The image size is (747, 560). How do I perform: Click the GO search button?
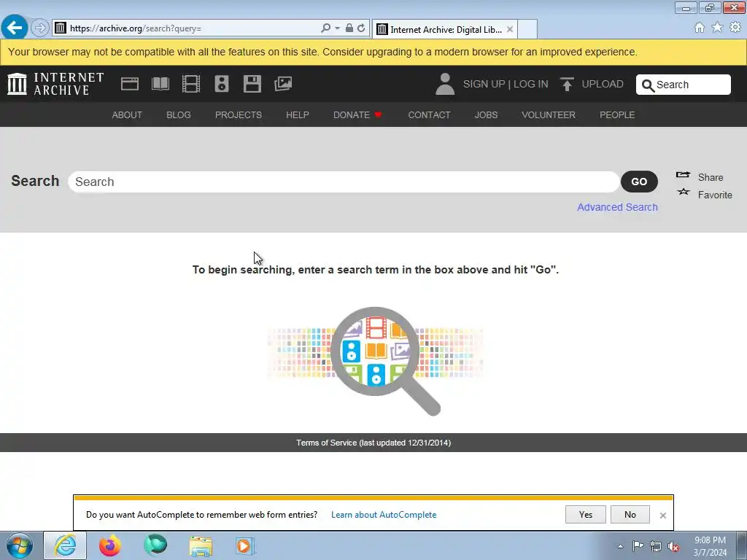(x=639, y=182)
